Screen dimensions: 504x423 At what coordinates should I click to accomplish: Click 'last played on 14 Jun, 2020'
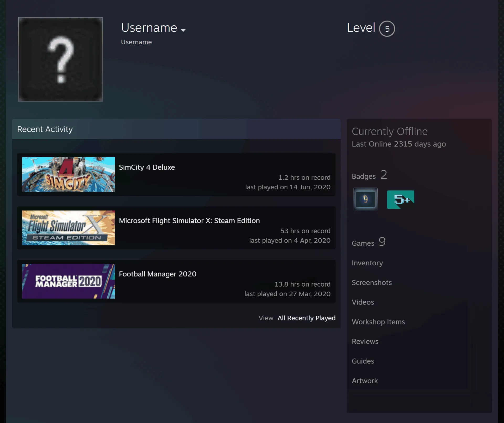tap(288, 187)
